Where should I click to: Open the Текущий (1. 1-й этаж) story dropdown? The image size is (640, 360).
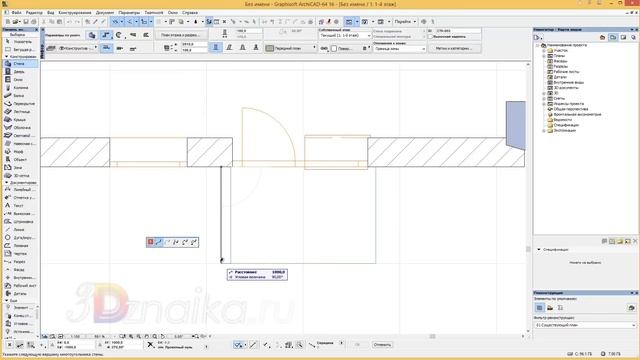click(345, 36)
